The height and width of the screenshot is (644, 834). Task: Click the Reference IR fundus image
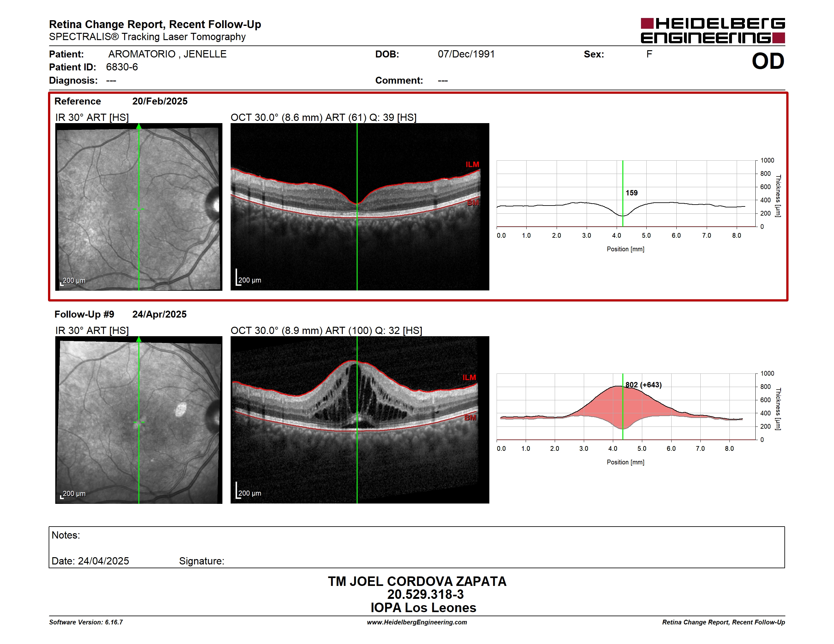point(139,207)
